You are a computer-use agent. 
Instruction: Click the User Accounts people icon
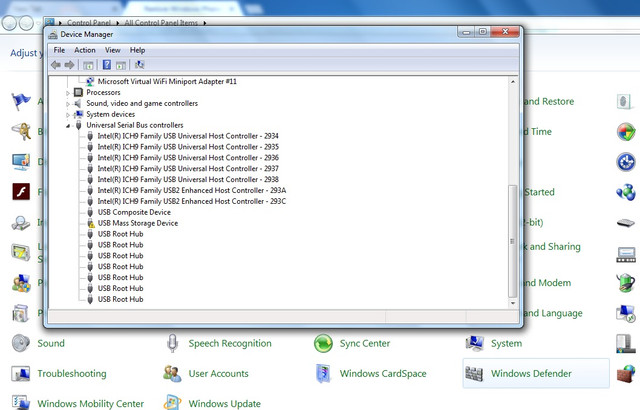[172, 373]
